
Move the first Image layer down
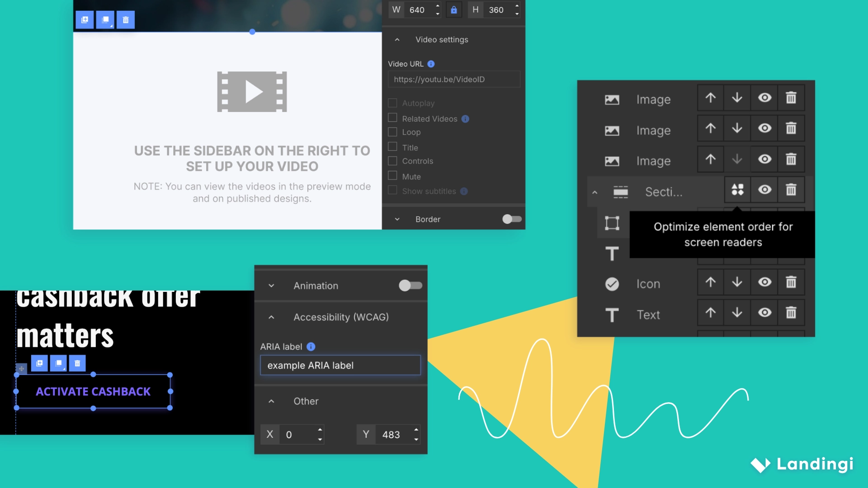[x=736, y=98]
